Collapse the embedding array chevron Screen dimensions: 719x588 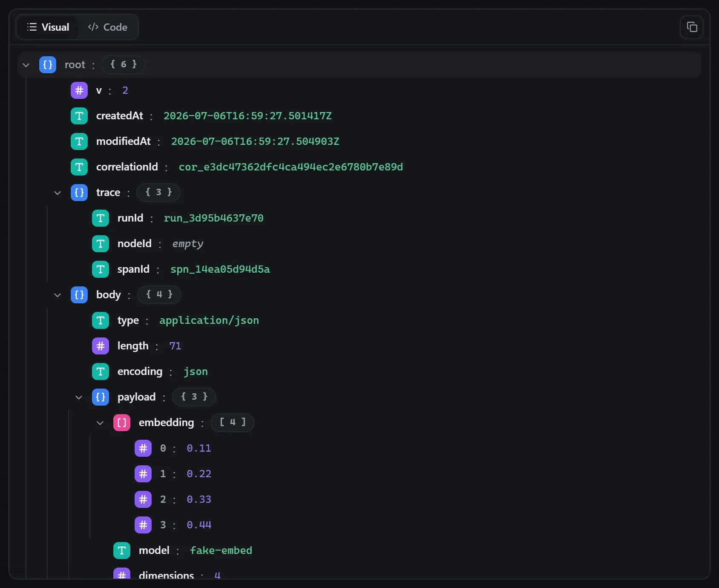point(100,423)
